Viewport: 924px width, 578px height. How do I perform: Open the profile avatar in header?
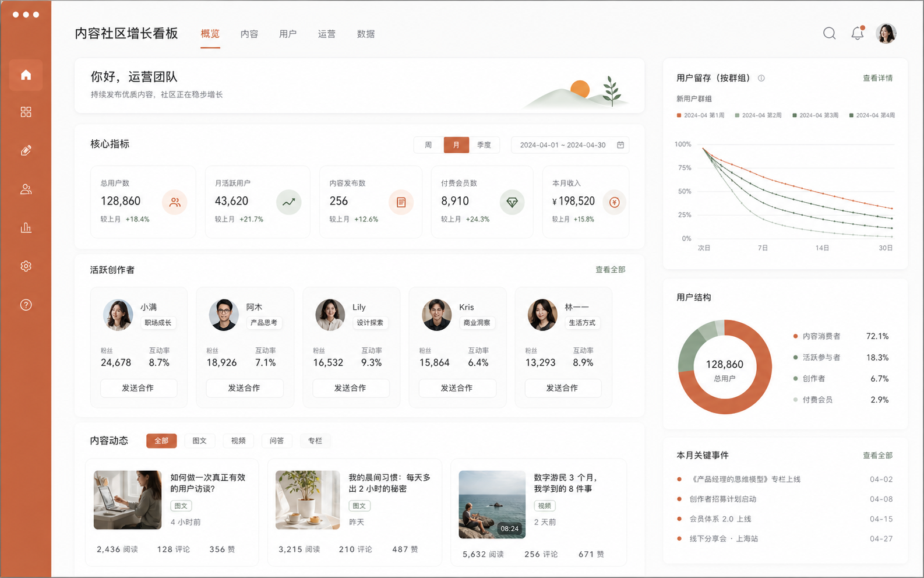click(x=886, y=33)
